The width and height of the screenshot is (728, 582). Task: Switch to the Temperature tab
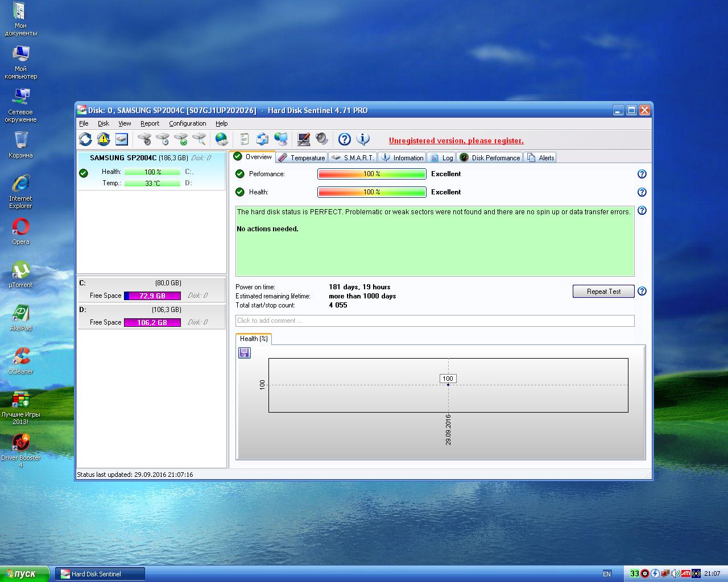(x=302, y=158)
